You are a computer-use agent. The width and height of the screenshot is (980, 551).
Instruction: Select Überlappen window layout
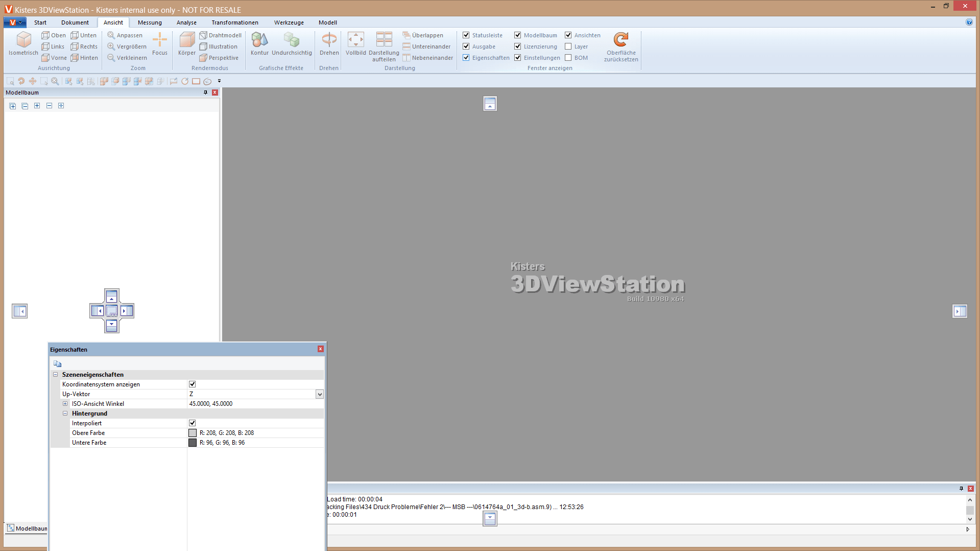click(x=423, y=35)
